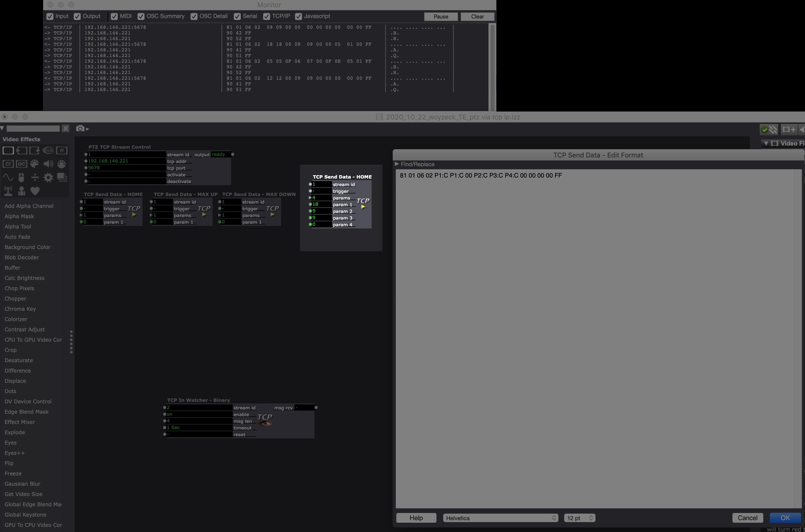The image size is (805, 532).
Task: Select the GLSL shader filter icon
Action: 48,150
